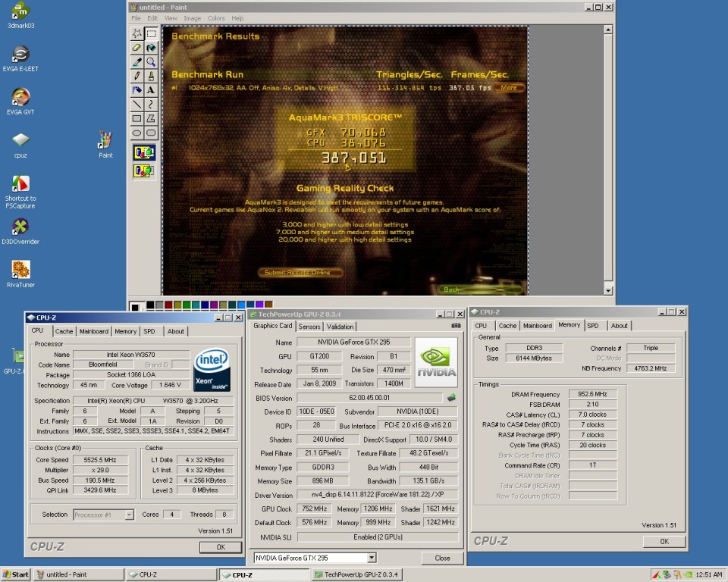Screen dimensions: 728x582
Task: Open the Paint shortcut on the desktop
Action: pyautogui.click(x=105, y=144)
